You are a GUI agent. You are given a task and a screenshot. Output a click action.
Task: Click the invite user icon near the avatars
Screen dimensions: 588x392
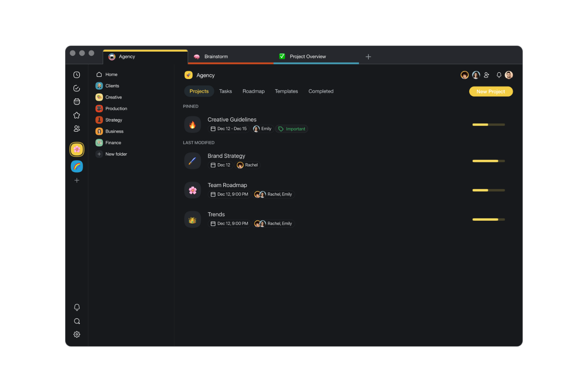[487, 75]
